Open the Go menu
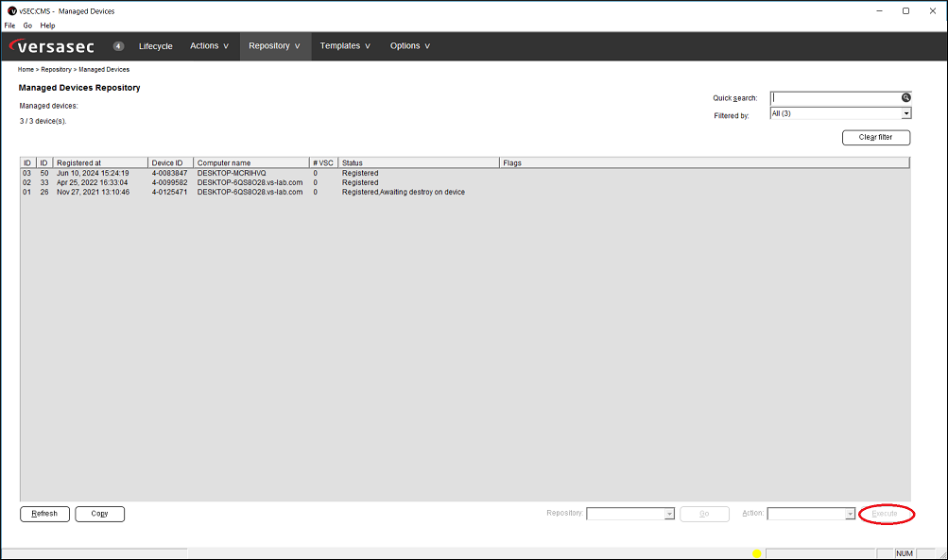Image resolution: width=948 pixels, height=560 pixels. tap(27, 25)
